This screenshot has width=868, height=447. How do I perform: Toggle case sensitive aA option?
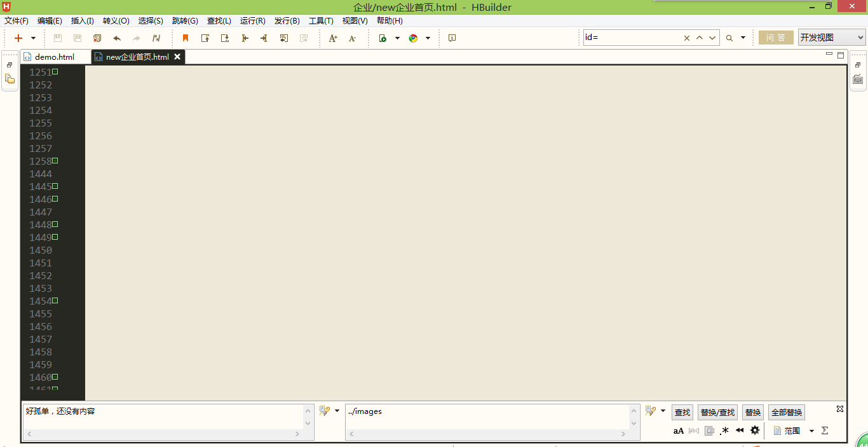pyautogui.click(x=679, y=430)
